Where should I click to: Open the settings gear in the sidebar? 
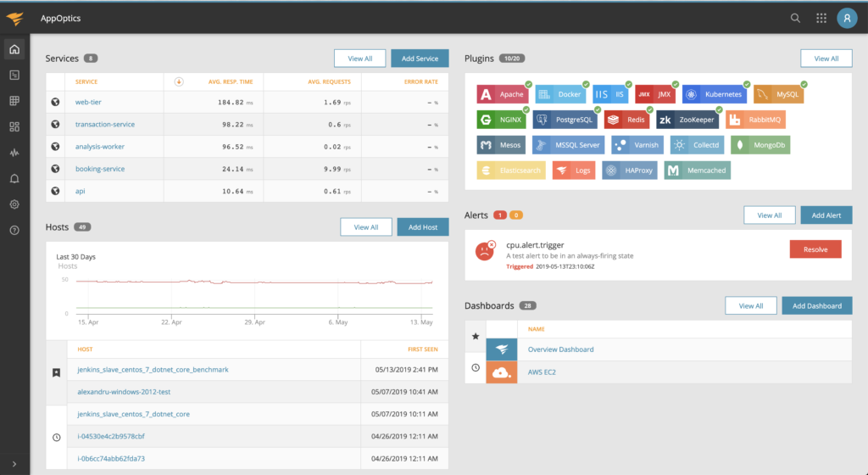pyautogui.click(x=14, y=204)
